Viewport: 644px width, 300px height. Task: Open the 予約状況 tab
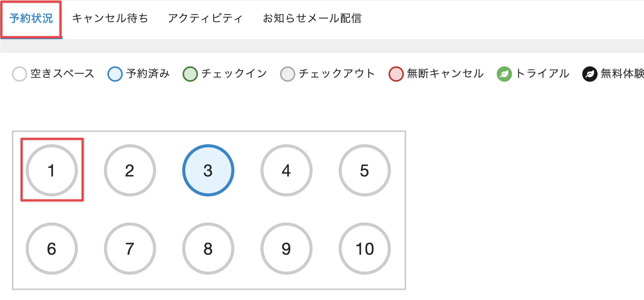coord(31,18)
